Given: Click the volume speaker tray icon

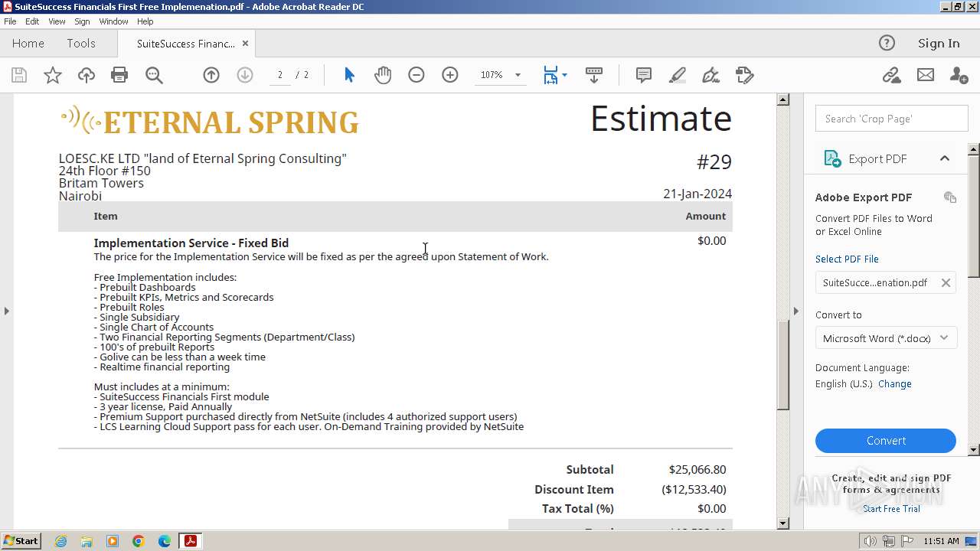Looking at the screenshot, I should click(870, 541).
